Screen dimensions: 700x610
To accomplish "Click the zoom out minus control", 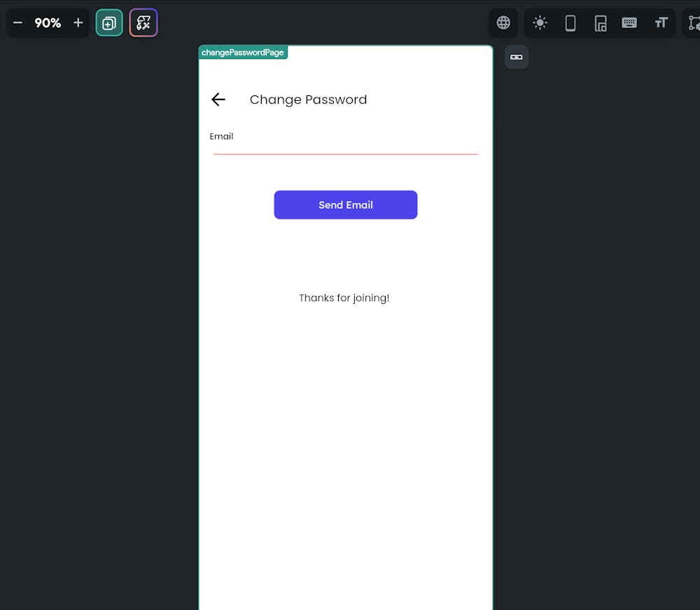I will coord(17,22).
